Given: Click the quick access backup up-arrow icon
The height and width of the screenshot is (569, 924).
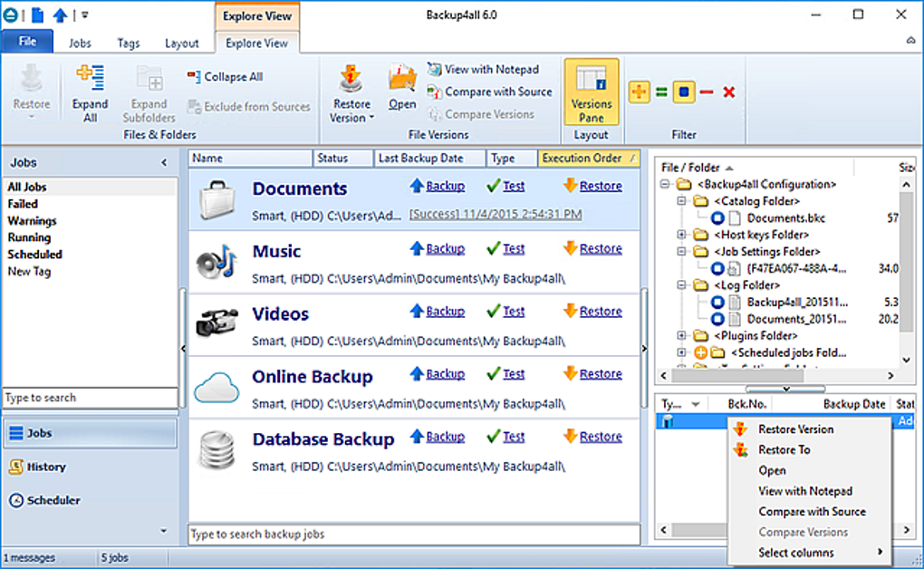Looking at the screenshot, I should (60, 14).
